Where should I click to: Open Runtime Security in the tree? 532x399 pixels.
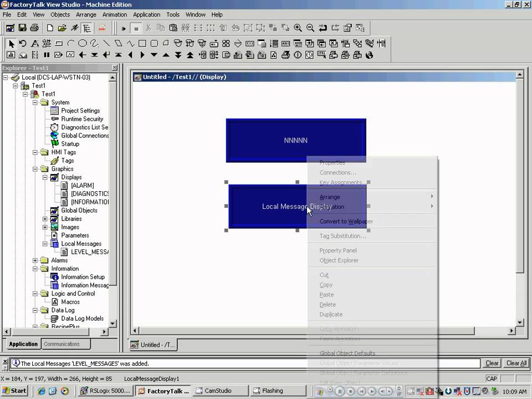coord(82,119)
